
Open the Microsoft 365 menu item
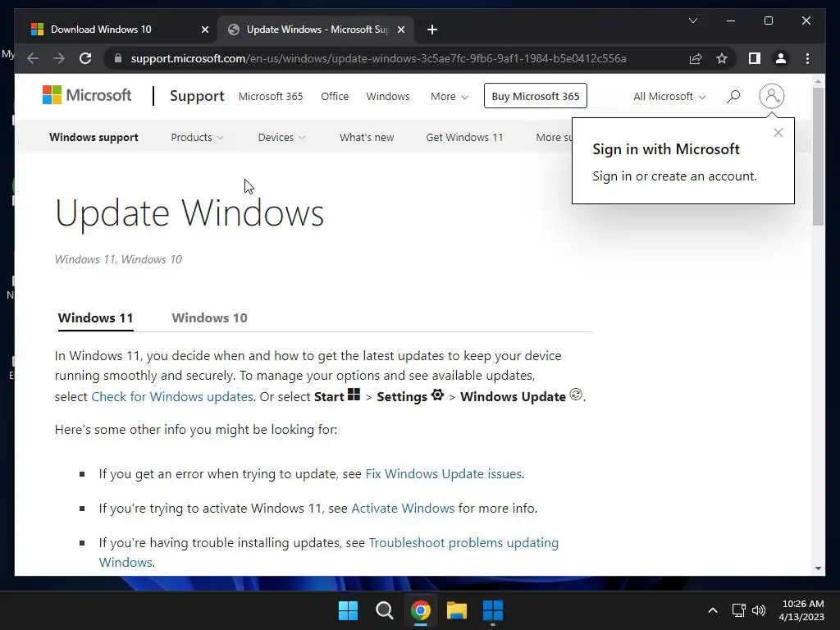coord(271,97)
